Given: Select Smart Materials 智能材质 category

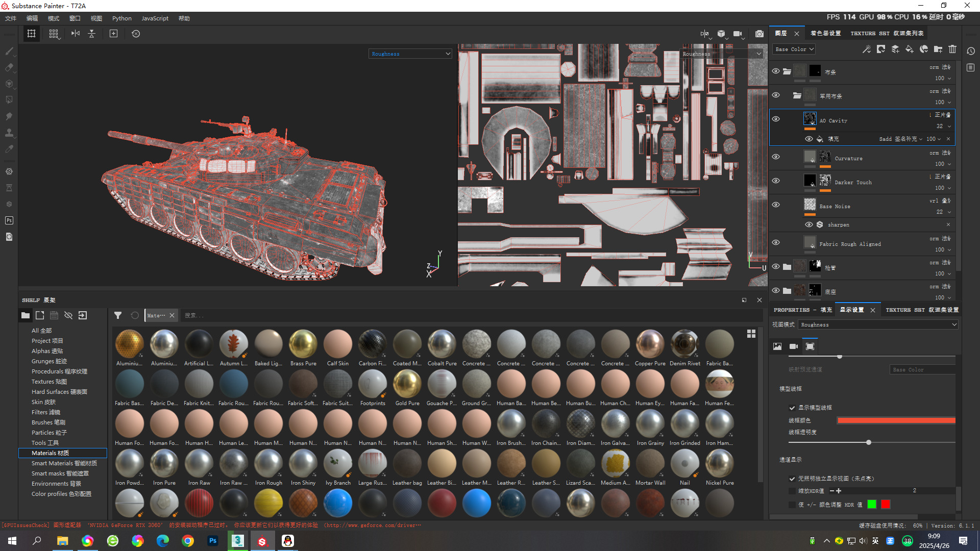Looking at the screenshot, I should coord(64,463).
